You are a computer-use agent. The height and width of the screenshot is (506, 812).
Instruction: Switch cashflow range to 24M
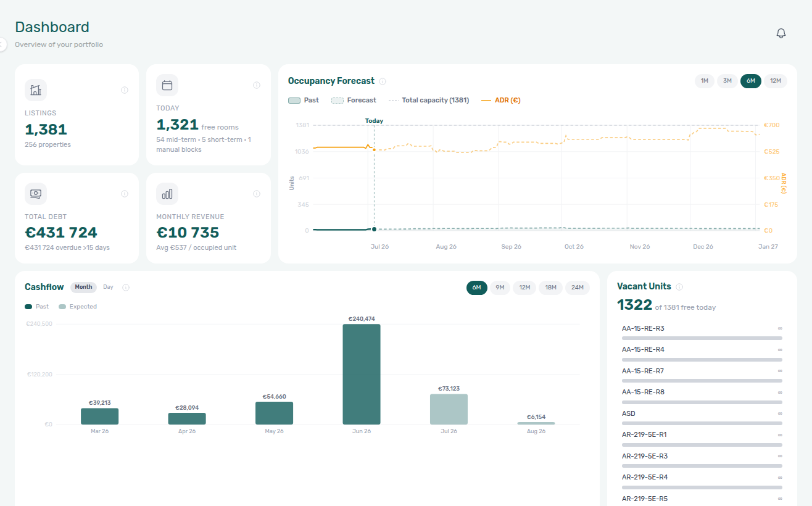(x=577, y=288)
